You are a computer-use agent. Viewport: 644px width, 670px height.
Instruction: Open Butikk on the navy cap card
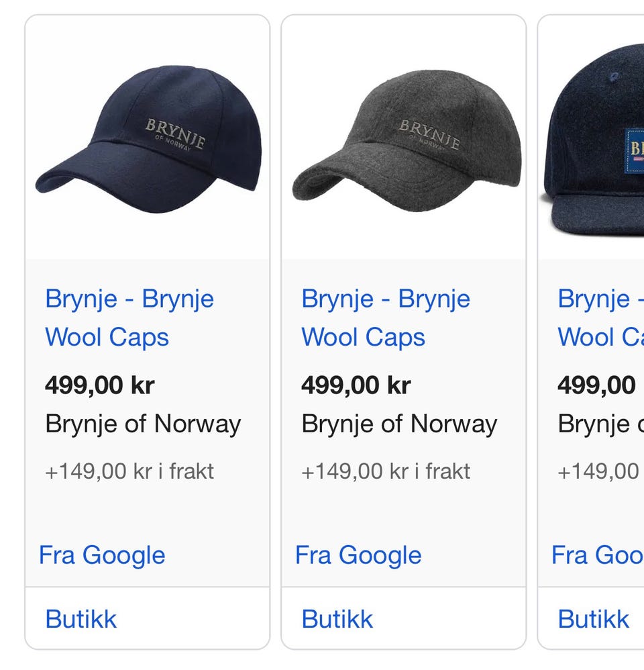click(80, 619)
